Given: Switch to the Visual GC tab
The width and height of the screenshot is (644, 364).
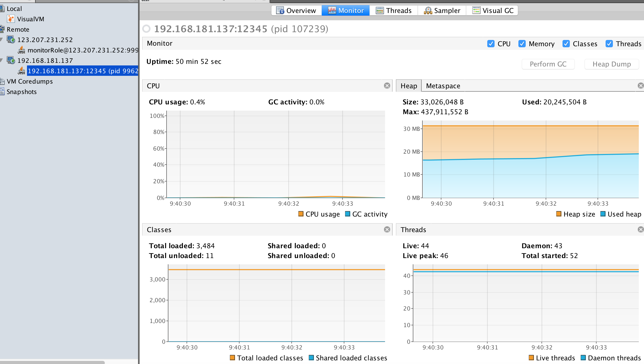Looking at the screenshot, I should [492, 11].
